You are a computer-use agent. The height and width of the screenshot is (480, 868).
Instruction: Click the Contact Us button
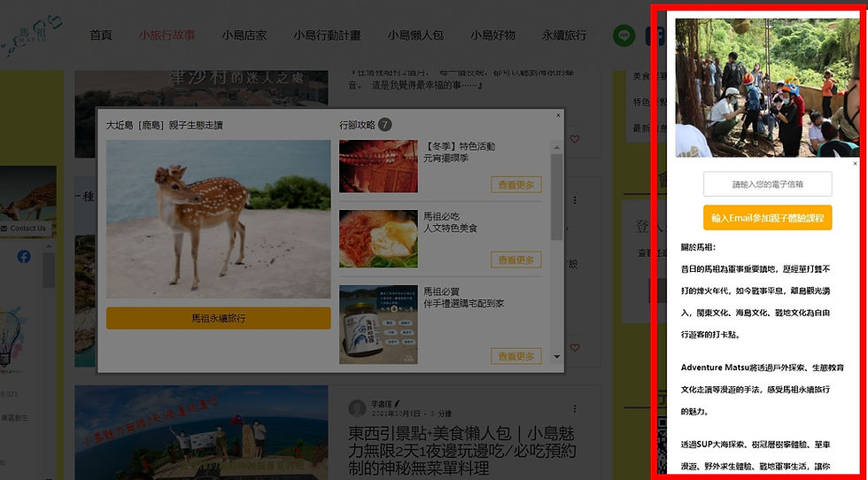pos(25,228)
